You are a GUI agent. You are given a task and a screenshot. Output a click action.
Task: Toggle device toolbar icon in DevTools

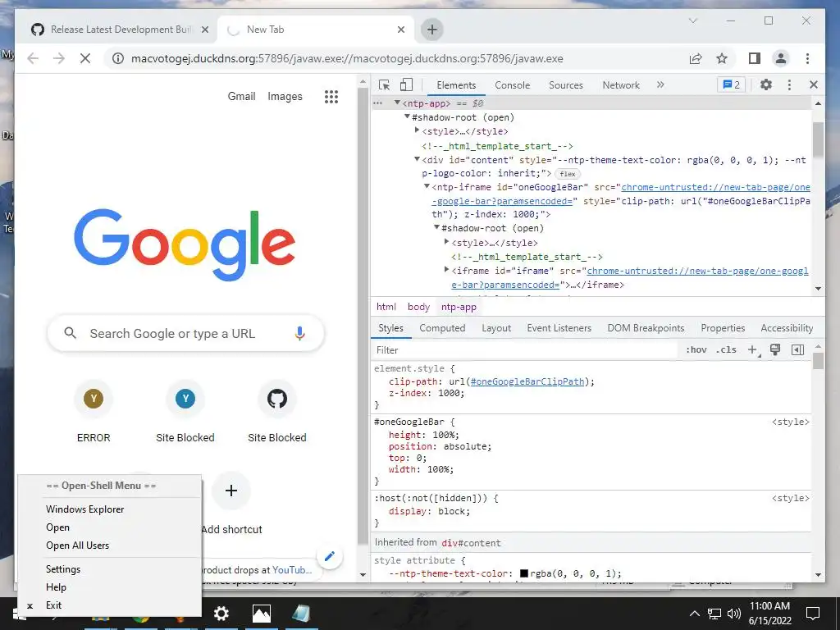[406, 84]
